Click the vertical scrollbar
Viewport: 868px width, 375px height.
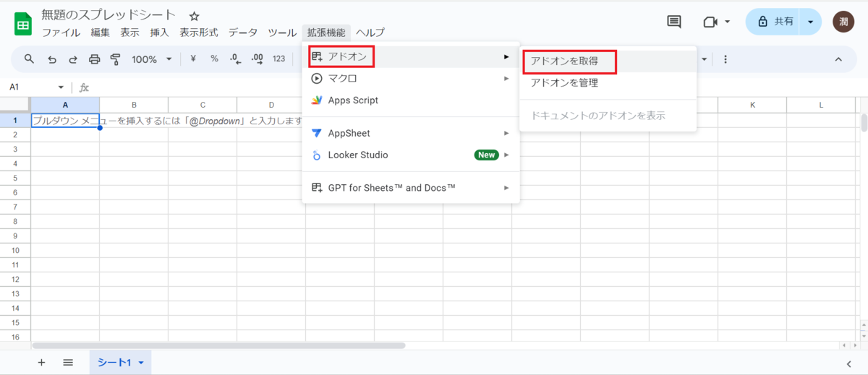[x=864, y=124]
